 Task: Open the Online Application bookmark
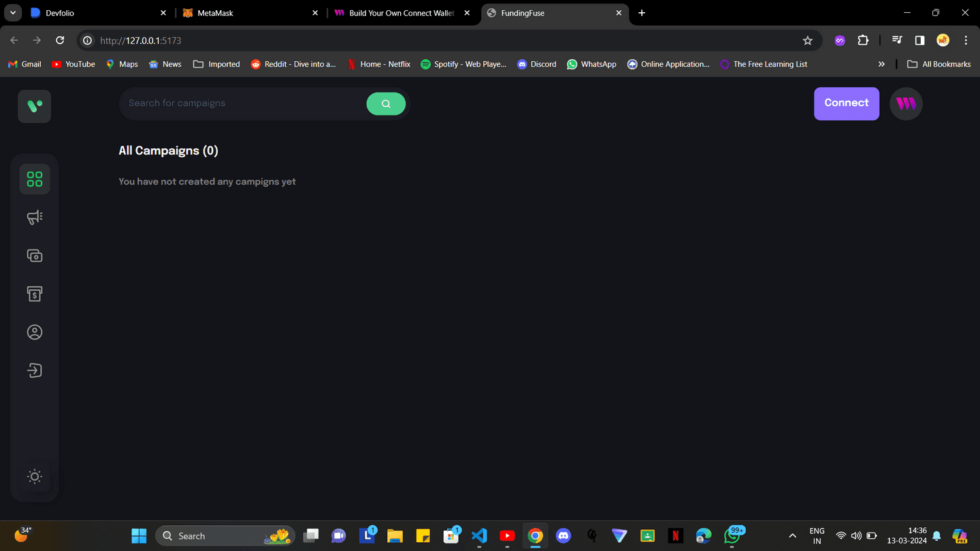tap(668, 64)
